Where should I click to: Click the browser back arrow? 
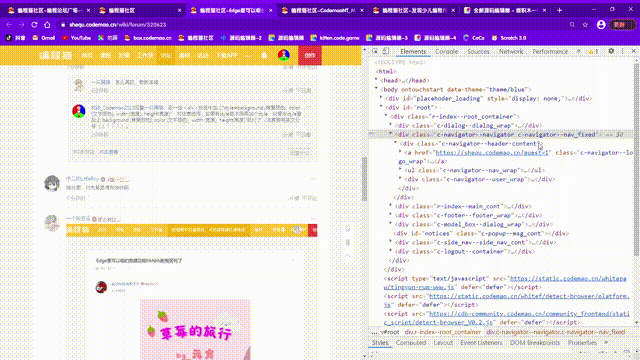(9, 24)
